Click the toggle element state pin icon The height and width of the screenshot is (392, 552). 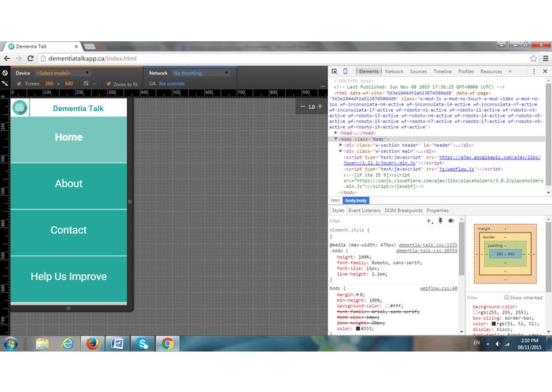coord(440,221)
